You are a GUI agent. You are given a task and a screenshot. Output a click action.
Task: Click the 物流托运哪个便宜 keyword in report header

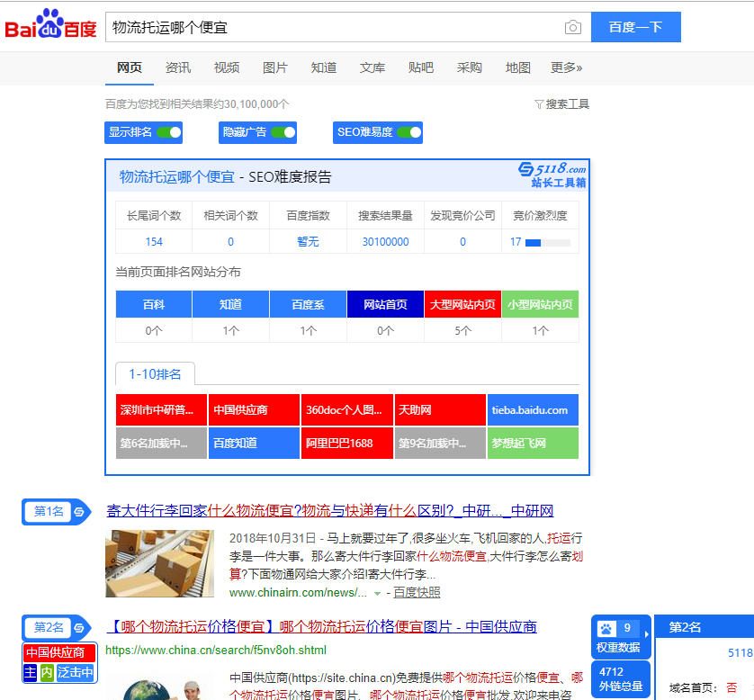point(177,177)
